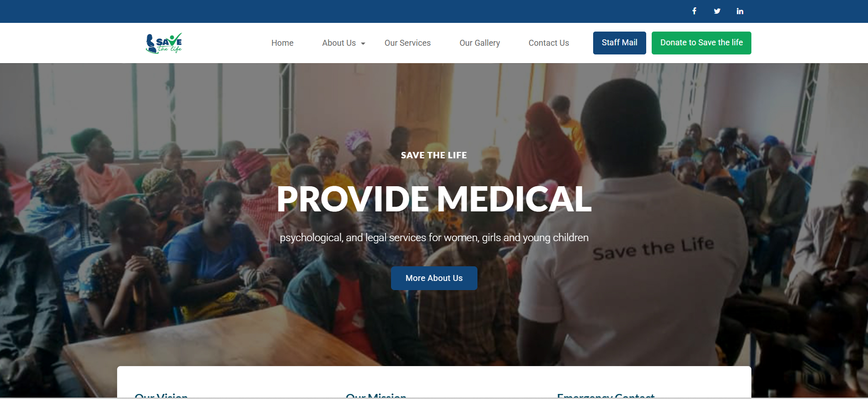Image resolution: width=868 pixels, height=399 pixels.
Task: Open the LinkedIn social icon
Action: coord(740,11)
